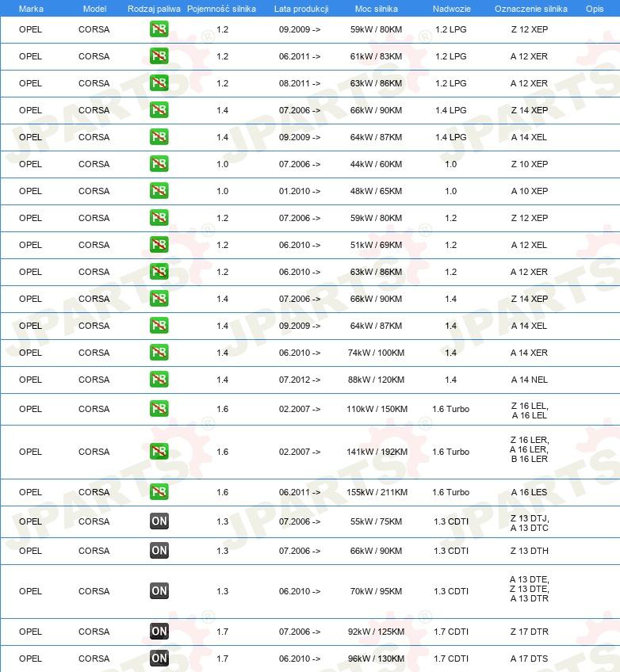Click petrol icon in A 14 NEL row
Image resolution: width=620 pixels, height=672 pixels.
pyautogui.click(x=159, y=380)
